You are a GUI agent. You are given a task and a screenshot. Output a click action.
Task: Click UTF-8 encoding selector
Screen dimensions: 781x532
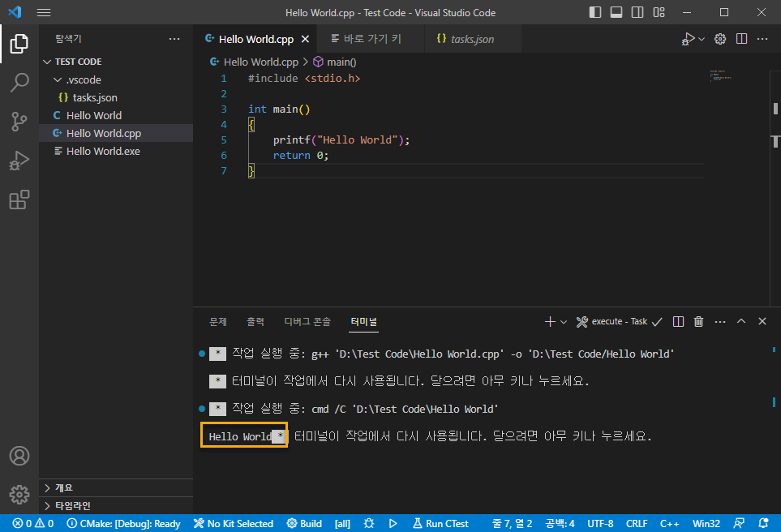pos(600,524)
